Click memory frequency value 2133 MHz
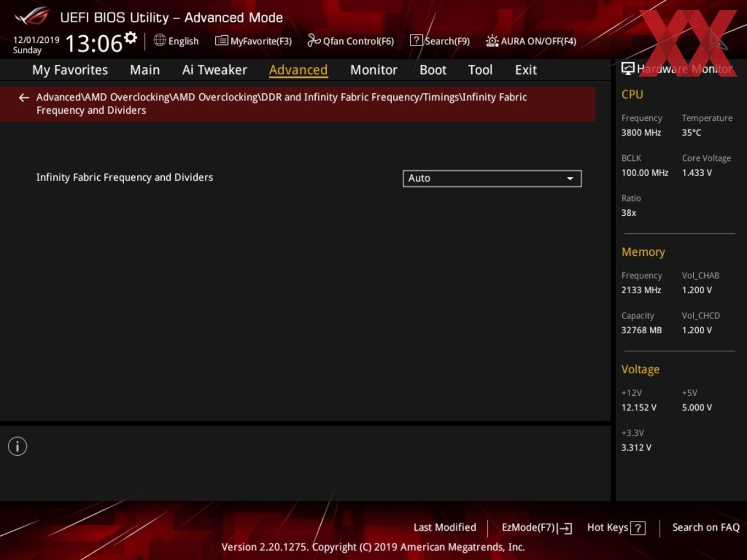Screen dimensions: 747x560 point(641,290)
